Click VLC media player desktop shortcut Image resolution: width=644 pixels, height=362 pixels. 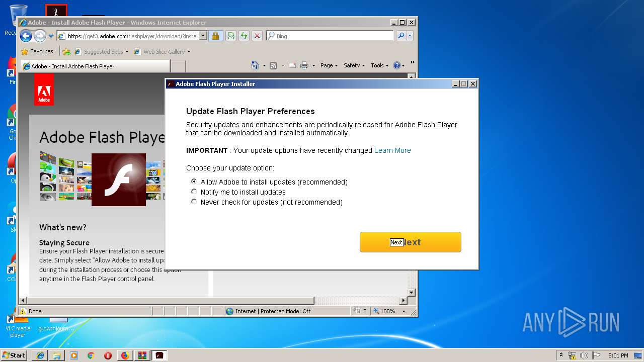(x=18, y=326)
